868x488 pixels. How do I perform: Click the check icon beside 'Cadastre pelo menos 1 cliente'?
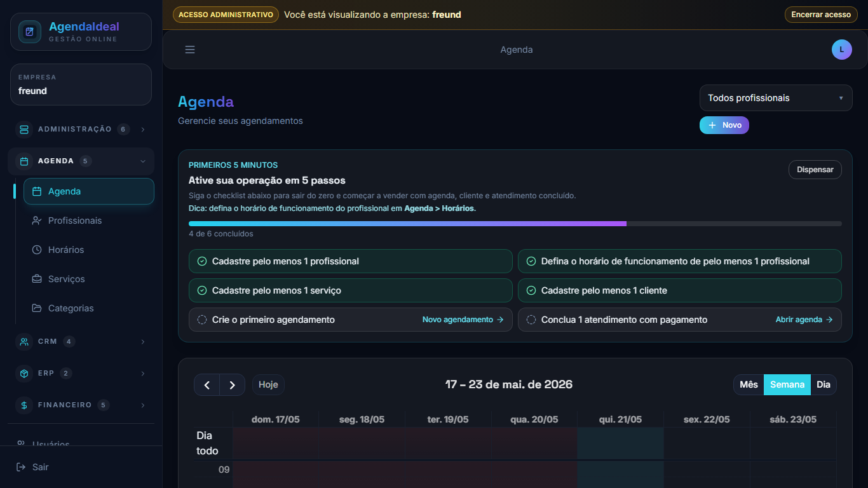pyautogui.click(x=531, y=290)
